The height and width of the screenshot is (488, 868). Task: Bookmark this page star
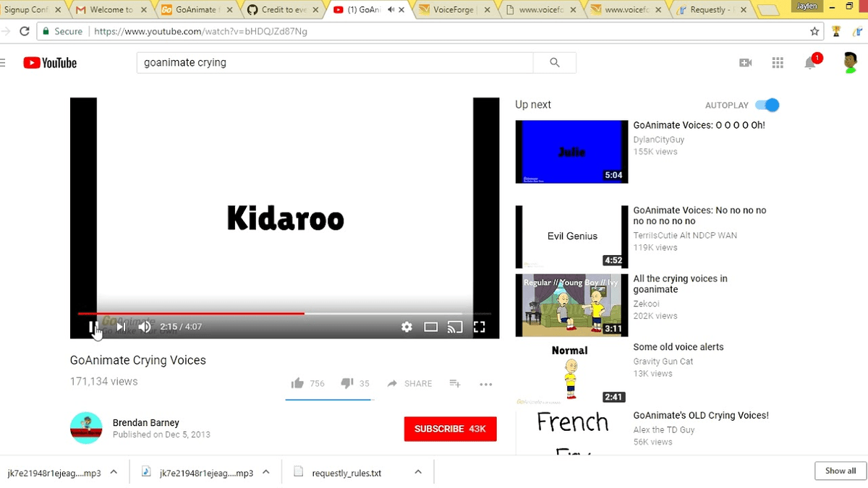(x=814, y=31)
